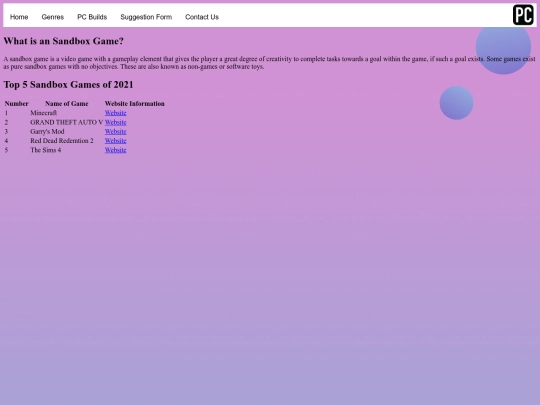Click the number cell in Minecraft's row
Viewport: 540px width, 405px height.
pos(6,113)
